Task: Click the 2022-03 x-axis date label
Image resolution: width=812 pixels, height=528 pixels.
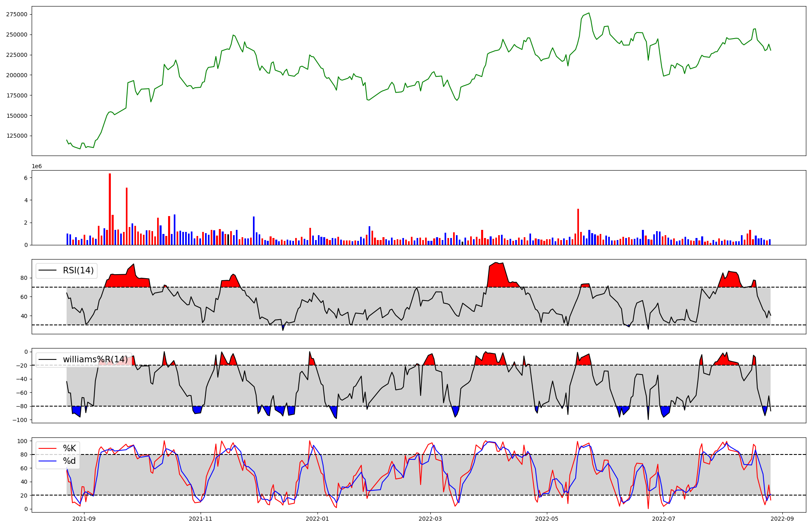Action: (x=430, y=519)
